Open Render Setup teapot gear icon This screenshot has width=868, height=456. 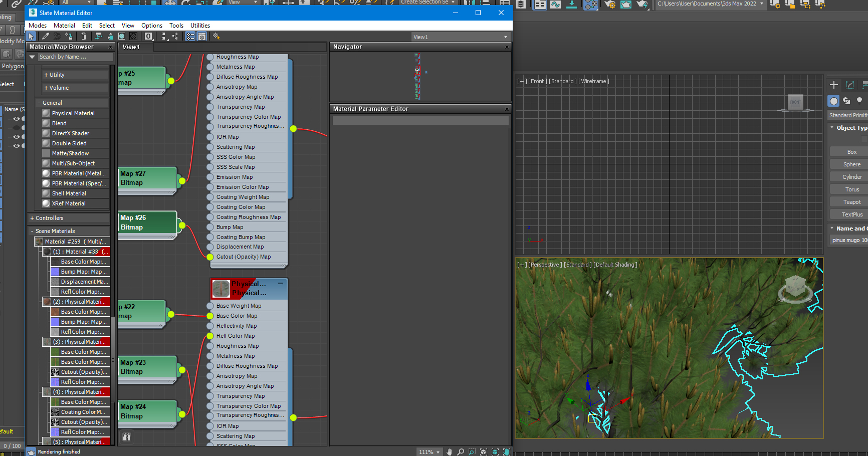[x=610, y=5]
